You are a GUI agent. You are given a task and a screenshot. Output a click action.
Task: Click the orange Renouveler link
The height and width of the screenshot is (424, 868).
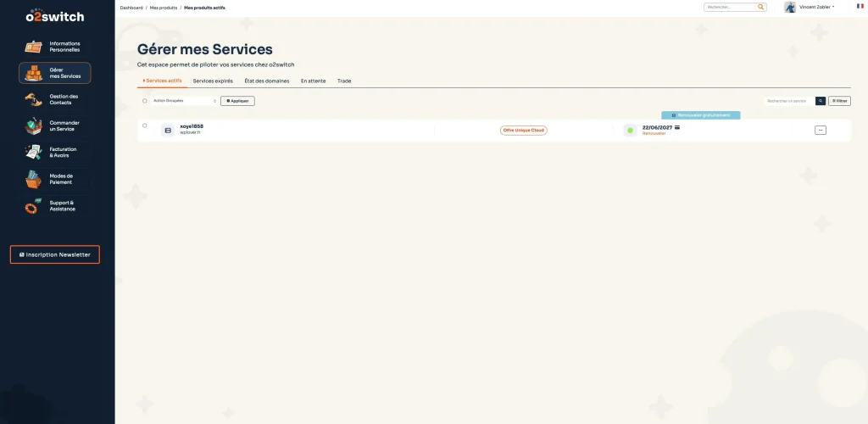654,133
